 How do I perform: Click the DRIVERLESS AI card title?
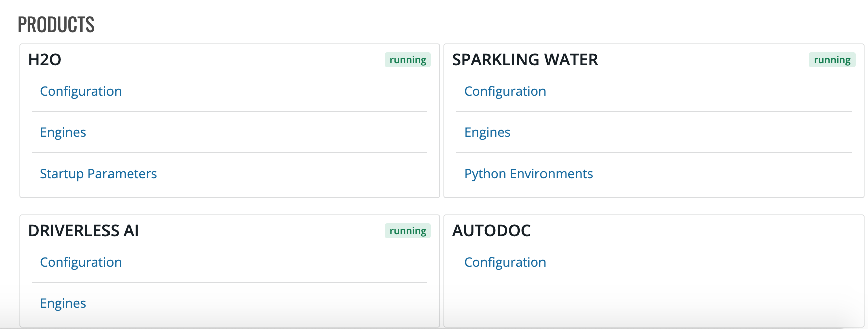[83, 231]
